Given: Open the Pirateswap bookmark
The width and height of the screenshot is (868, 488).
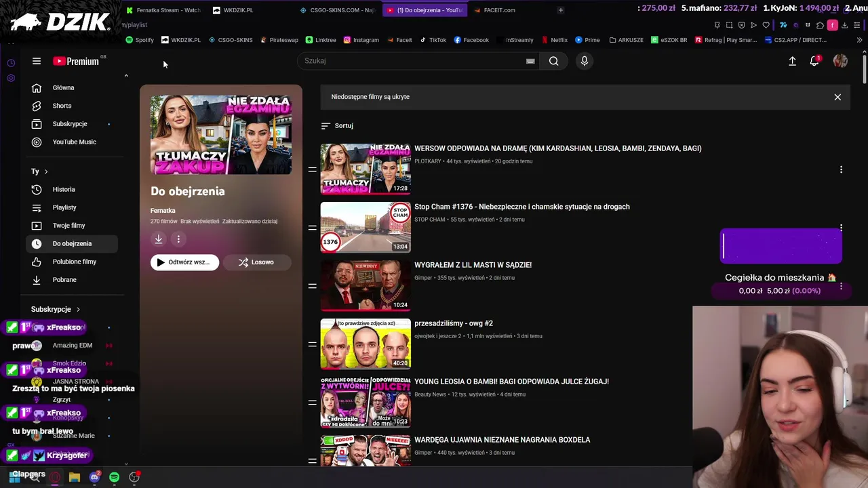Looking at the screenshot, I should pyautogui.click(x=279, y=40).
